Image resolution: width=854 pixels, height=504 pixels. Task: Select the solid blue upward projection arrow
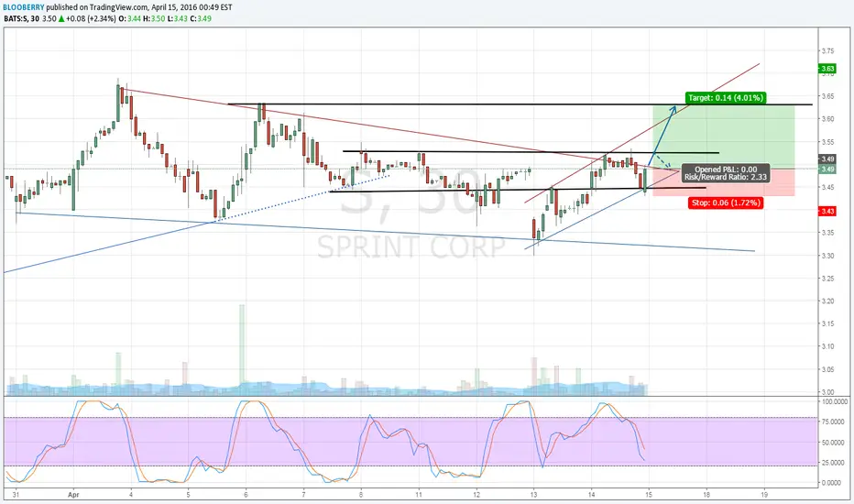(662, 135)
